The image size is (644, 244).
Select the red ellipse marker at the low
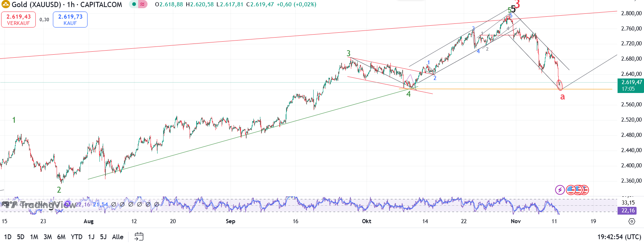pos(559,85)
